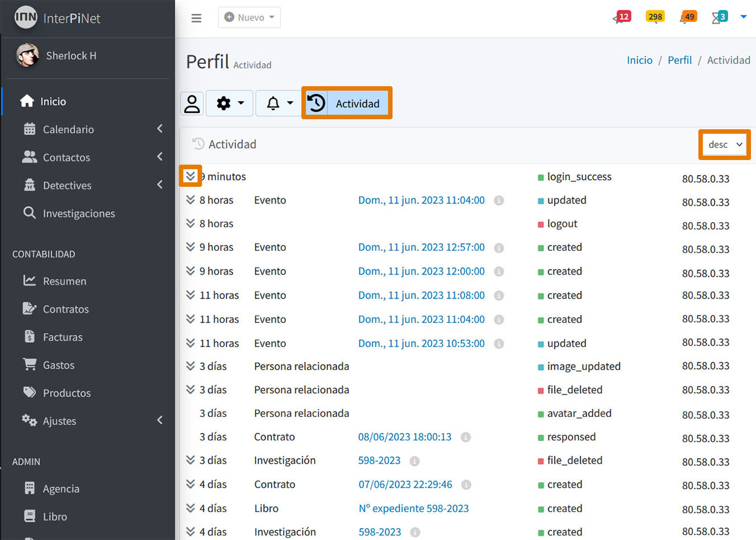
Task: Click the Agencia building icon
Action: coord(30,488)
